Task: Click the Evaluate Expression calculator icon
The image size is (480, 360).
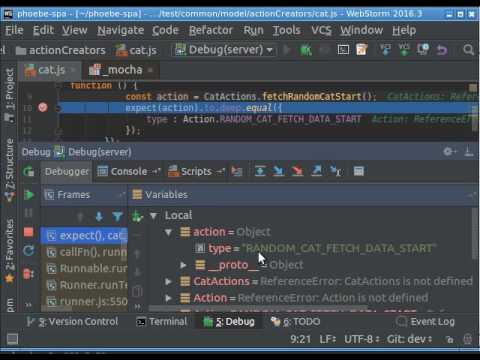Action: click(x=359, y=171)
